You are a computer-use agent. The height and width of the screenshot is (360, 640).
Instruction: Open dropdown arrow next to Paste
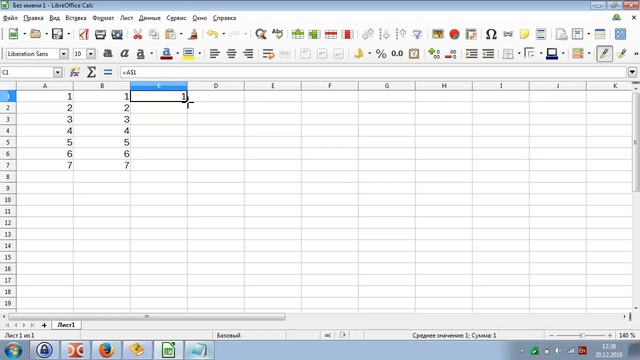click(181, 34)
